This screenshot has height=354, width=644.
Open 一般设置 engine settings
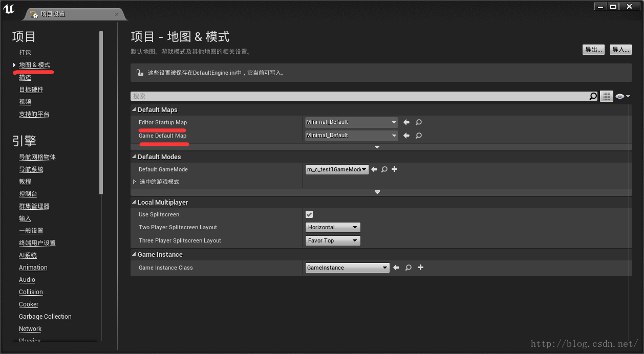[x=31, y=231]
